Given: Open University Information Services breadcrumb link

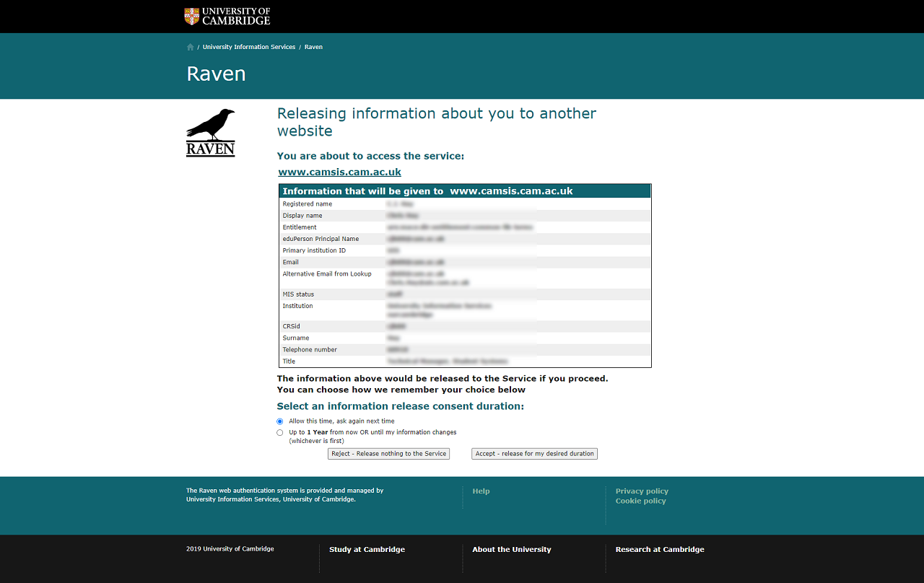Looking at the screenshot, I should click(x=249, y=47).
